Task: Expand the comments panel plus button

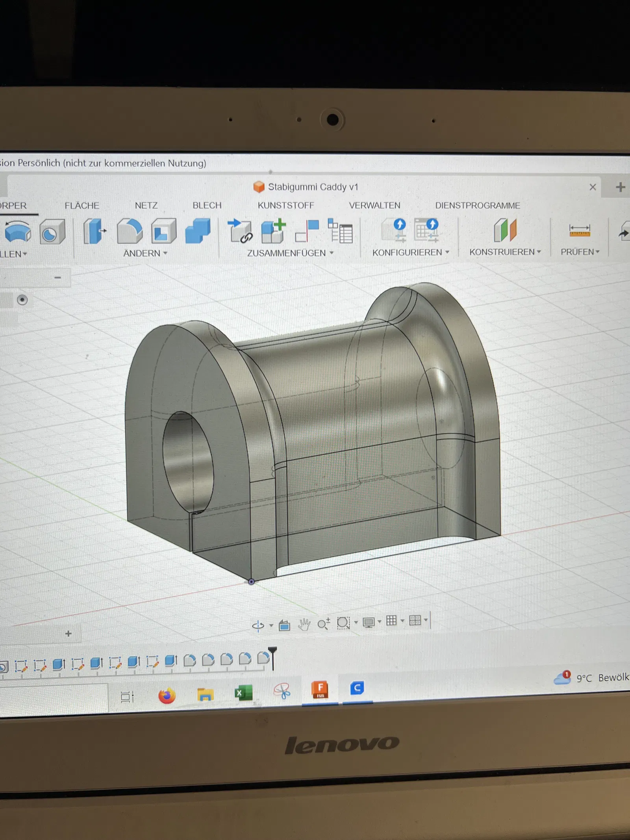Action: 68,633
